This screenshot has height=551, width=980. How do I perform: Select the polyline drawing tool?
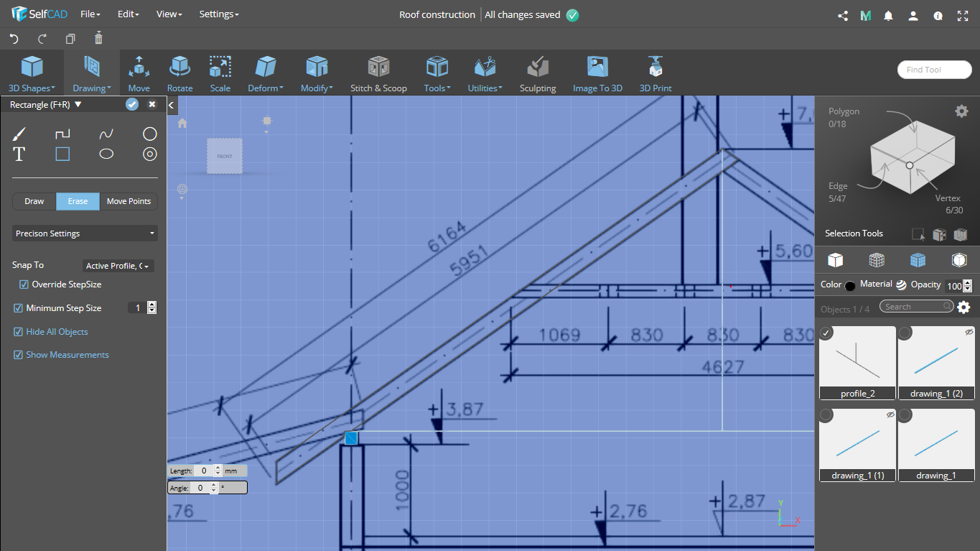[62, 134]
